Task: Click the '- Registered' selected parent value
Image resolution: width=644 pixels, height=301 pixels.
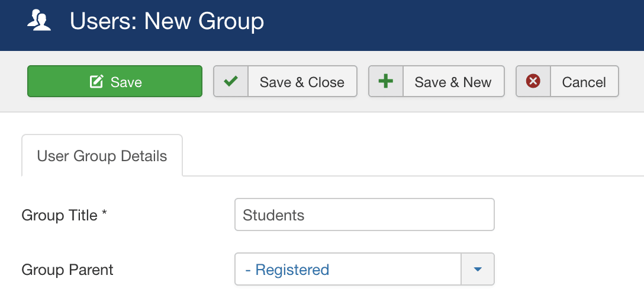Action: tap(287, 270)
